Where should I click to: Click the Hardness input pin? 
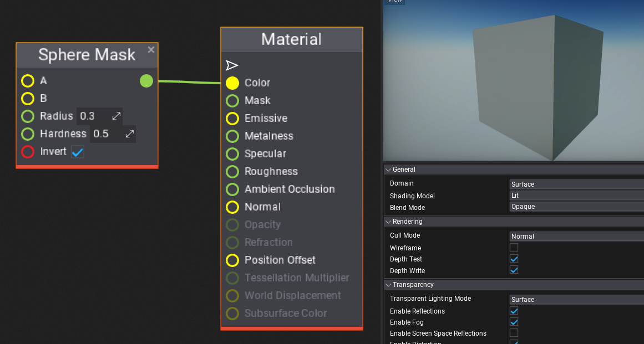28,134
